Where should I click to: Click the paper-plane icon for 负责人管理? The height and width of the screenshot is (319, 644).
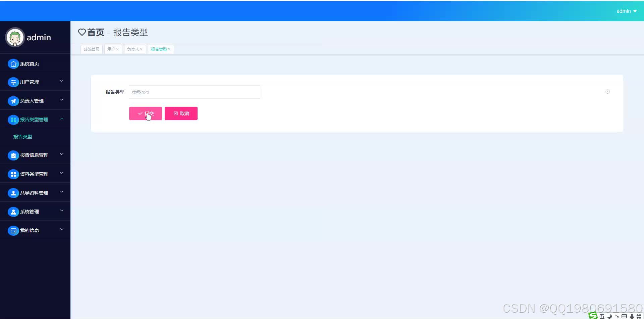pyautogui.click(x=13, y=101)
